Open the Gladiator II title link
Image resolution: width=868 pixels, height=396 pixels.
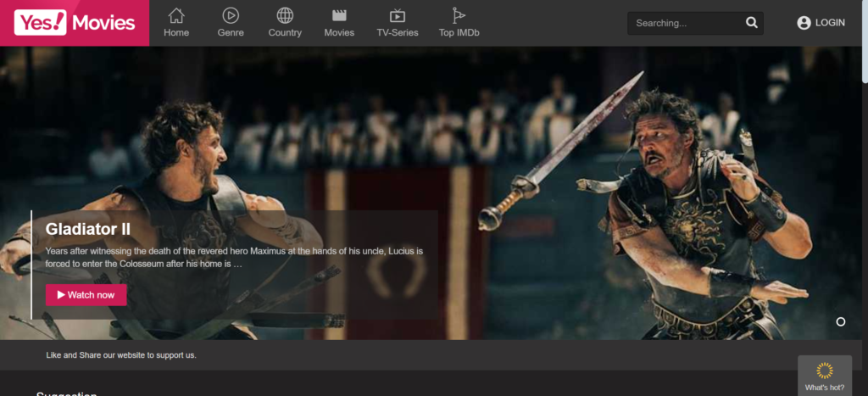(x=87, y=229)
